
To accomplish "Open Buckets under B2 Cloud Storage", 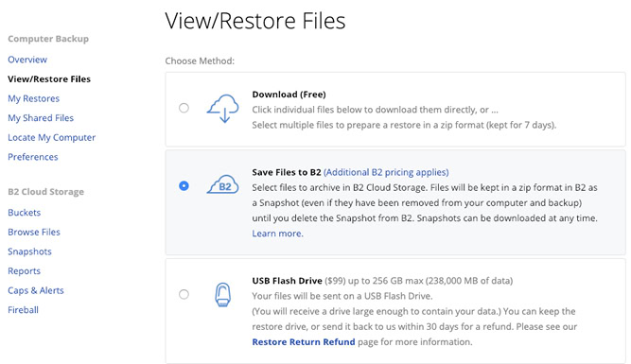I will pyautogui.click(x=25, y=213).
